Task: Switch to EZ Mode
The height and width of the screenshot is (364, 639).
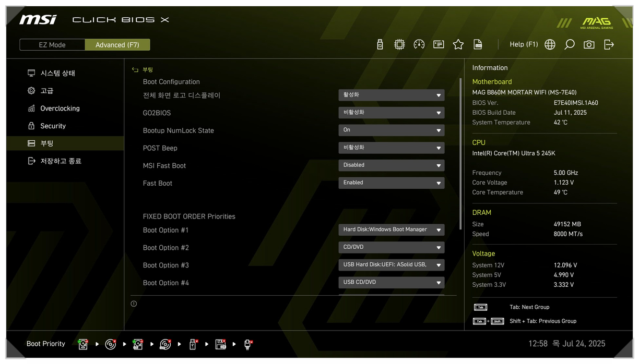Action: coord(52,45)
